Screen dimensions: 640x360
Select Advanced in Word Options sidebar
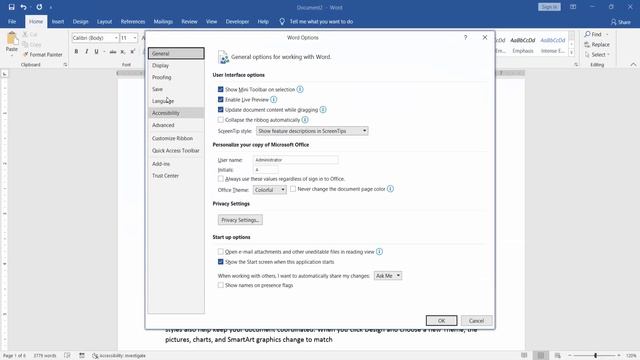click(176, 125)
